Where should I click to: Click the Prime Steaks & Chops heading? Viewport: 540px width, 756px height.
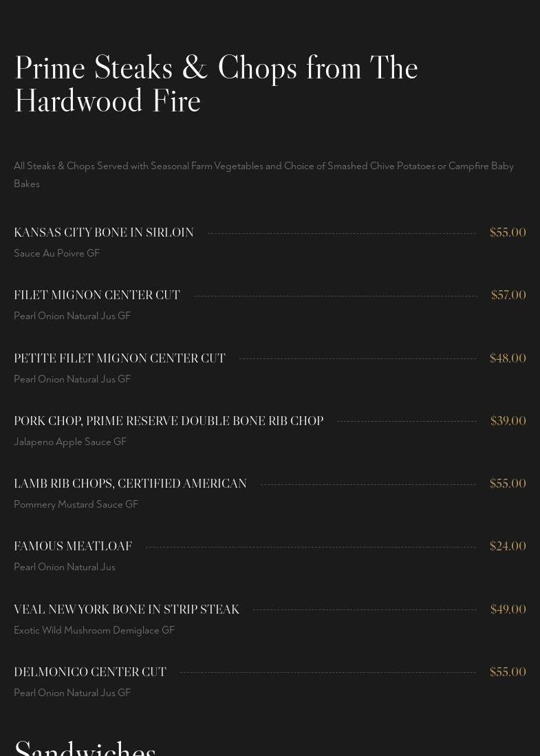click(x=216, y=84)
